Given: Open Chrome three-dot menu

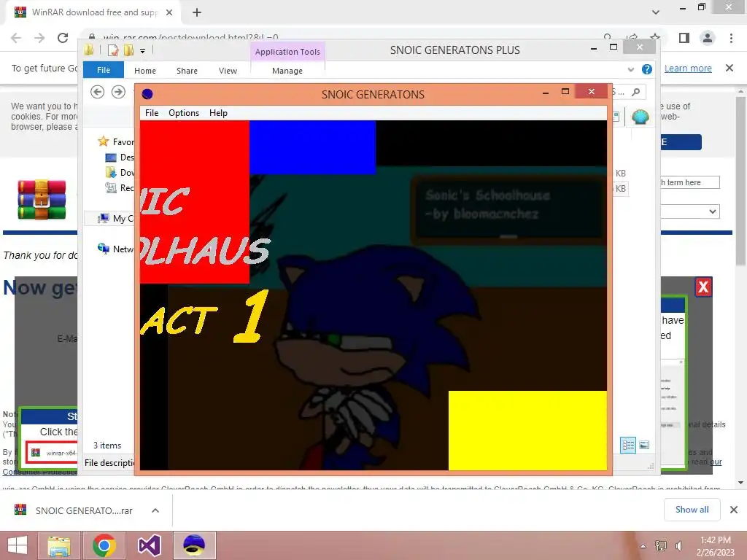Looking at the screenshot, I should [731, 38].
